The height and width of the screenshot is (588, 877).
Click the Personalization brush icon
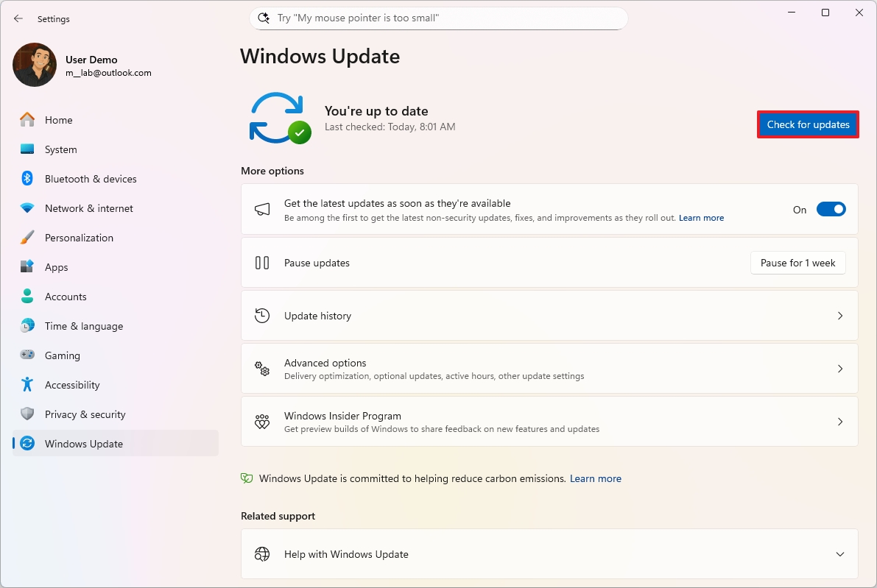pyautogui.click(x=27, y=237)
